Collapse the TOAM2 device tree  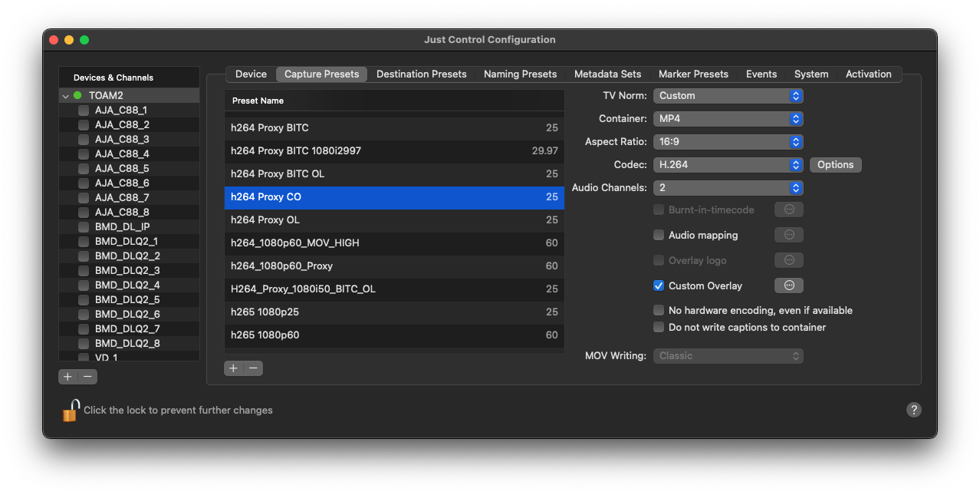pos(66,96)
